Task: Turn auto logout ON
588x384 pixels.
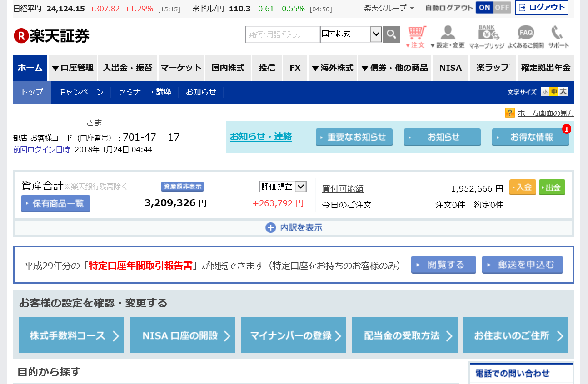Action: click(x=485, y=8)
